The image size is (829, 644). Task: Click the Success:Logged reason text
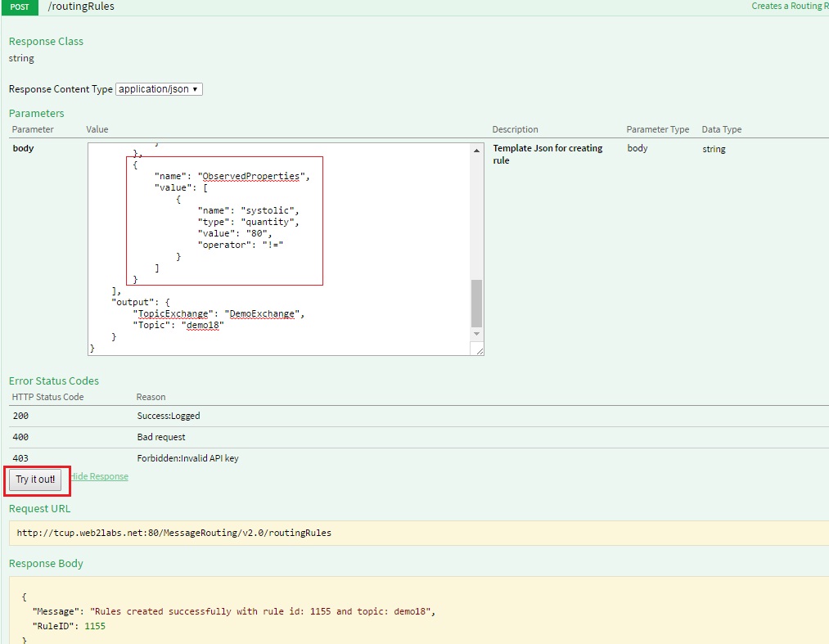169,417
